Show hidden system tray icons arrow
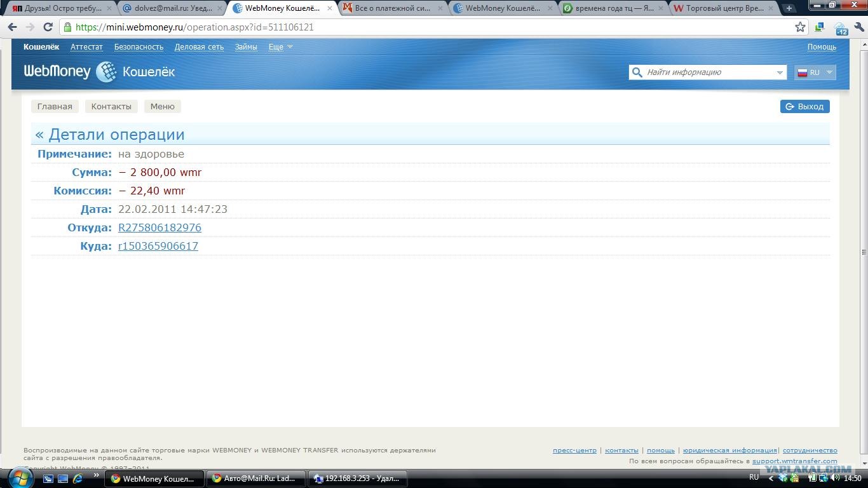 point(771,478)
